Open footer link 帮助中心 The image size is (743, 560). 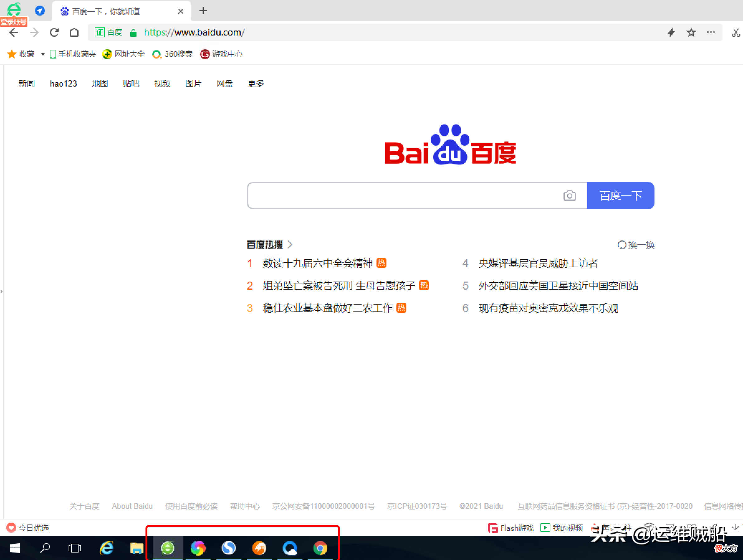[x=245, y=506]
